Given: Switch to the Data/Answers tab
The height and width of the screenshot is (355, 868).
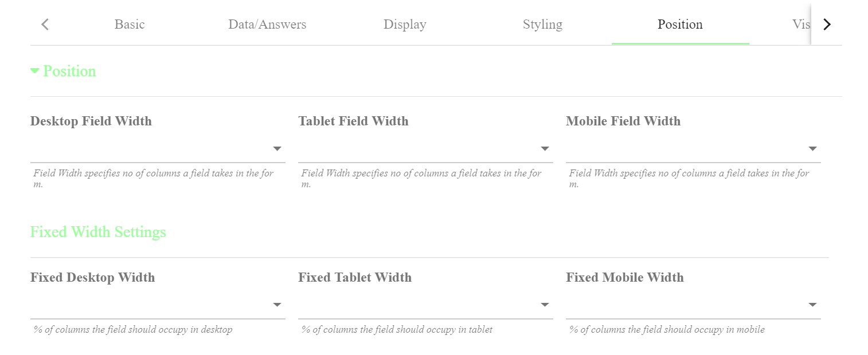Looking at the screenshot, I should point(267,25).
